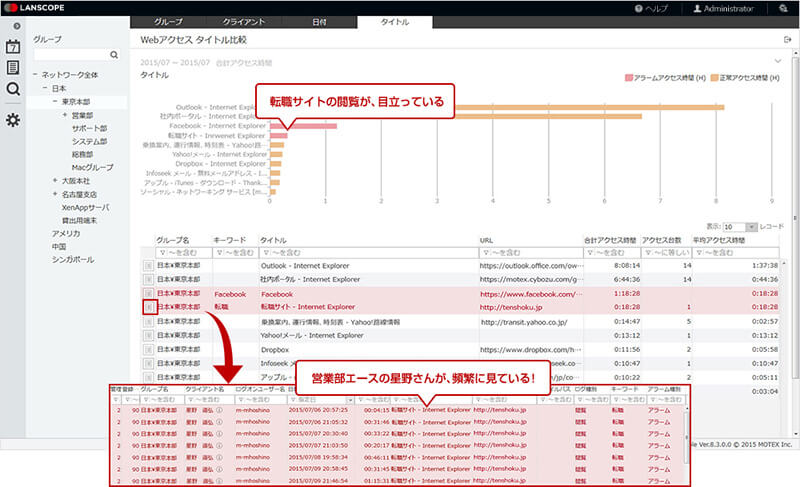Screen dimensions: 800x487
Task: Click the export icon beside Webアクセス タイトル比較
Action: coord(787,39)
